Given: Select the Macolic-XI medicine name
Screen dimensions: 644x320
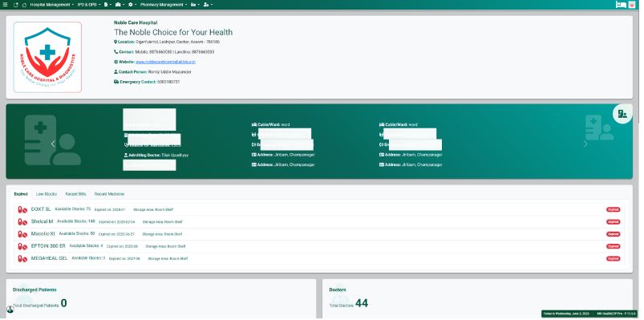Looking at the screenshot, I should [x=43, y=233].
